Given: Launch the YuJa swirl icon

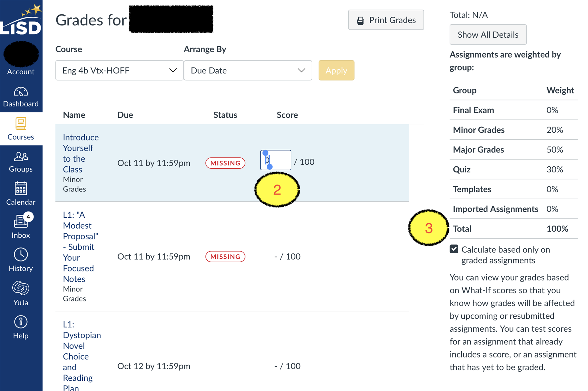Looking at the screenshot, I should coord(21,288).
